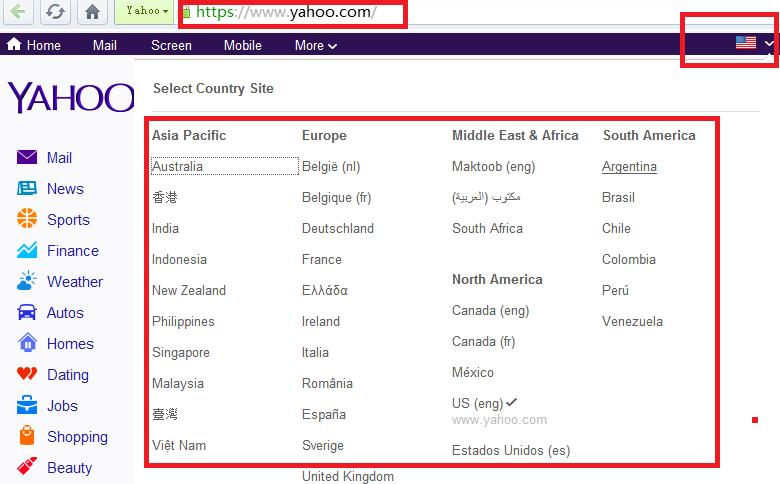Select the India country site
The height and width of the screenshot is (484, 780).
[165, 228]
